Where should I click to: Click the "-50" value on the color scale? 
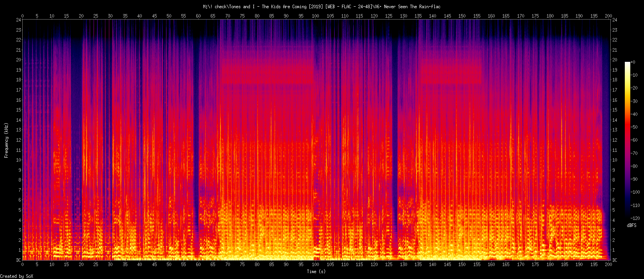point(635,127)
